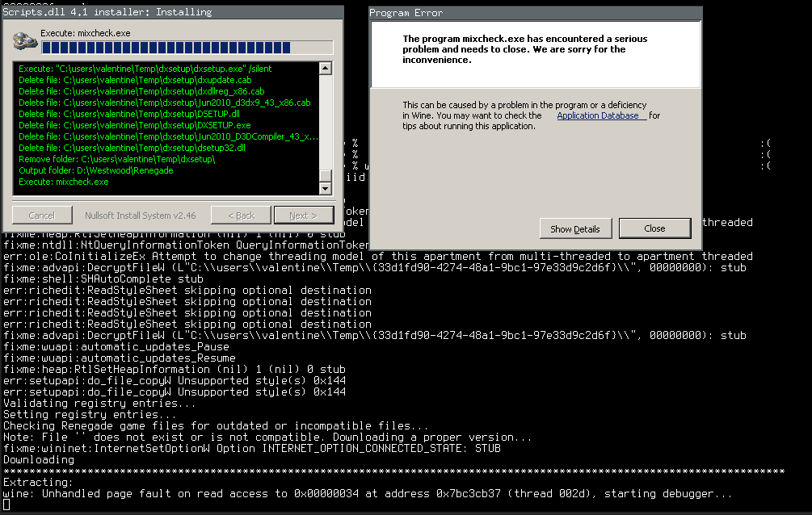Select the 'Remove folder' log entry

tap(117, 160)
